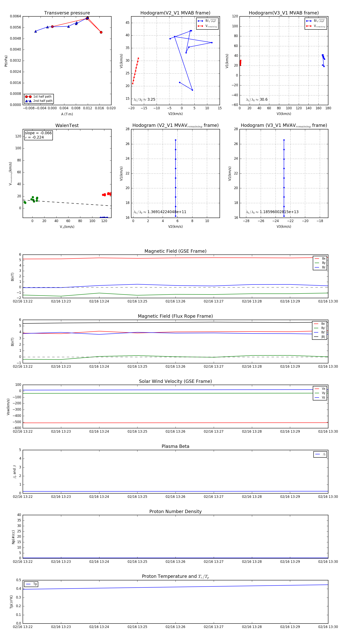
Task: Click the 'slope = -0.066' annotation
Action: (38, 133)
